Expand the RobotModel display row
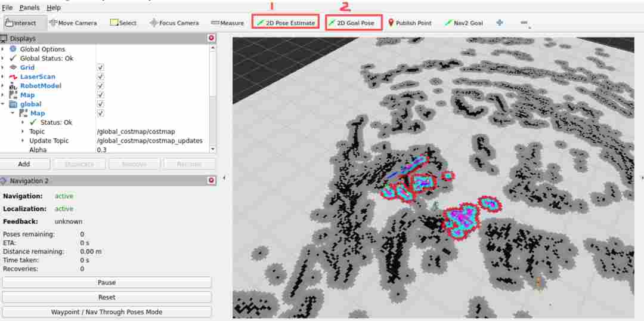Viewport: 644px width, 321px height. pyautogui.click(x=3, y=85)
